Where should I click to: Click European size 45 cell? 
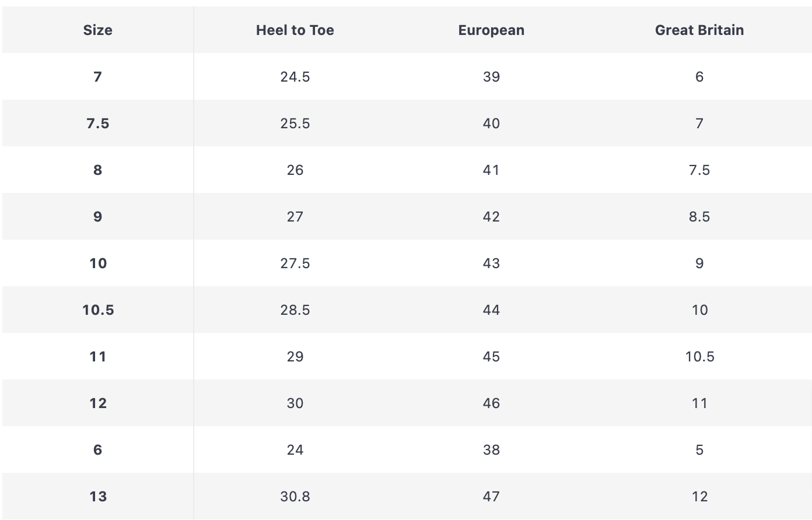click(x=491, y=357)
